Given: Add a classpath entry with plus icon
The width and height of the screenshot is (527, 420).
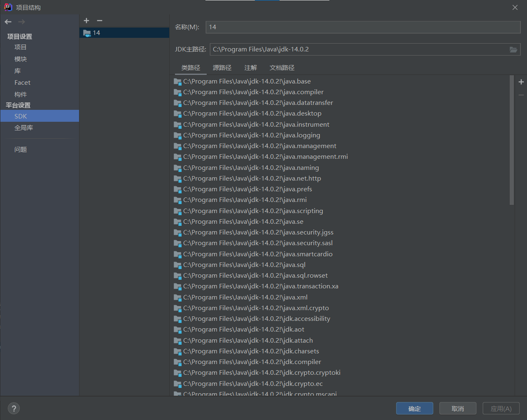Looking at the screenshot, I should click(521, 82).
